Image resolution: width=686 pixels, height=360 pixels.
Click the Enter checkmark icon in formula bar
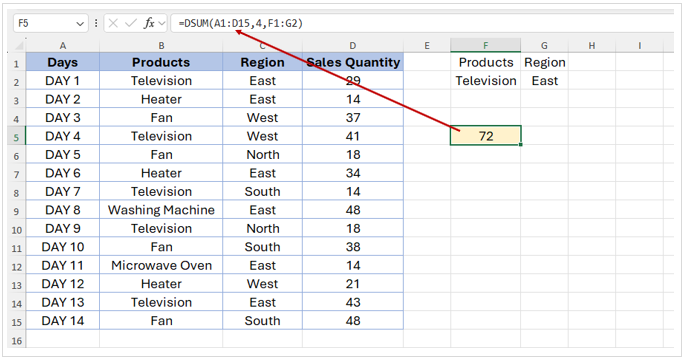pos(131,23)
